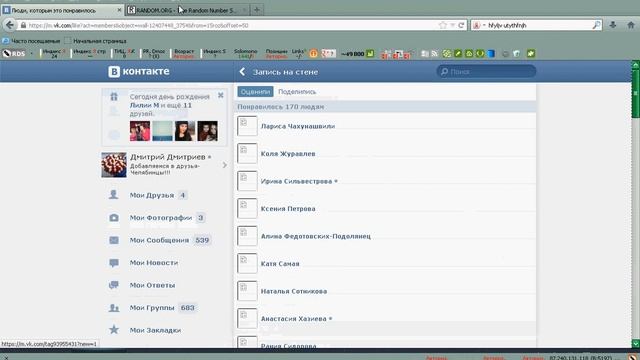The height and width of the screenshot is (360, 640).
Task: Click the blue square icon in RDS bar
Action: 491,53
